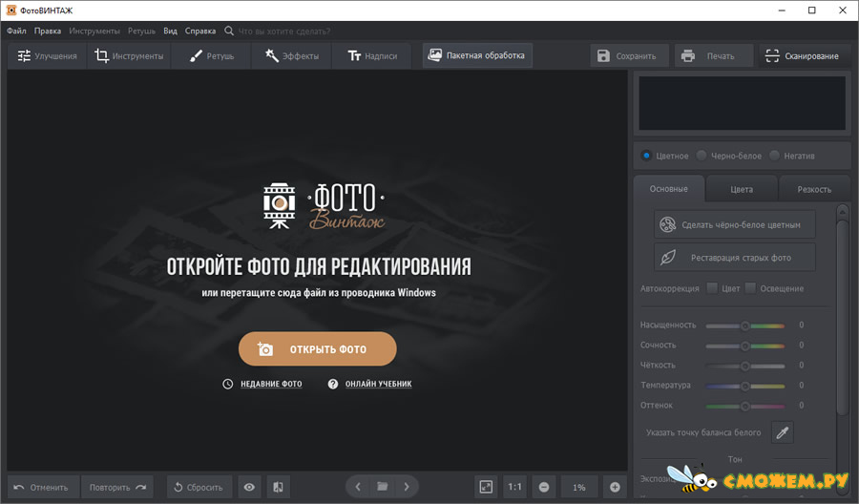Switch to the Основные tab
The image size is (859, 504).
pyautogui.click(x=669, y=189)
